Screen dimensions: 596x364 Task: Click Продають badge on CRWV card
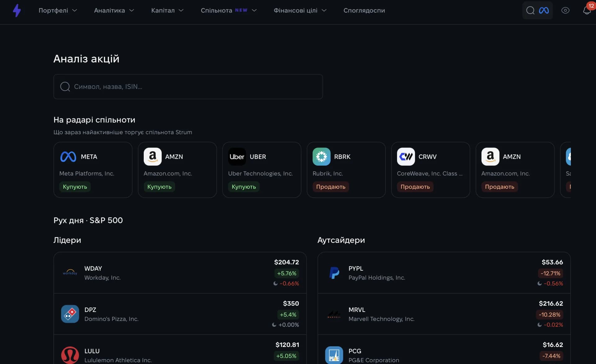(415, 187)
